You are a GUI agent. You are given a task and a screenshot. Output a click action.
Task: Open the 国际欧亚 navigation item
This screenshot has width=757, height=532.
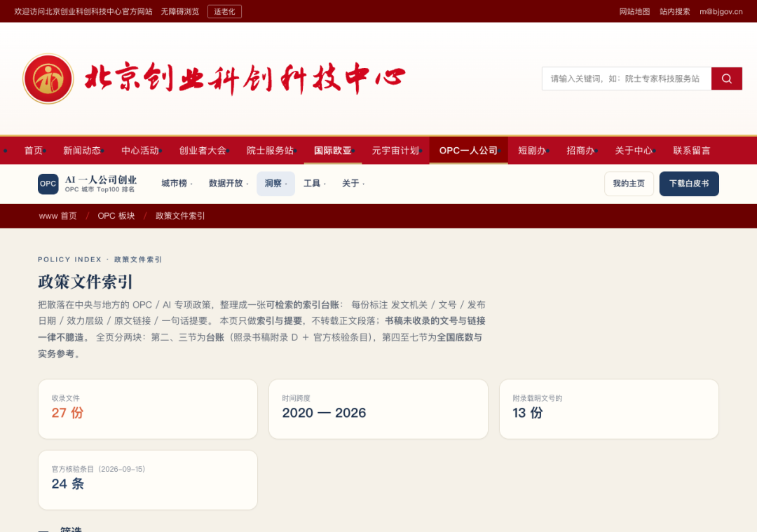tap(333, 151)
